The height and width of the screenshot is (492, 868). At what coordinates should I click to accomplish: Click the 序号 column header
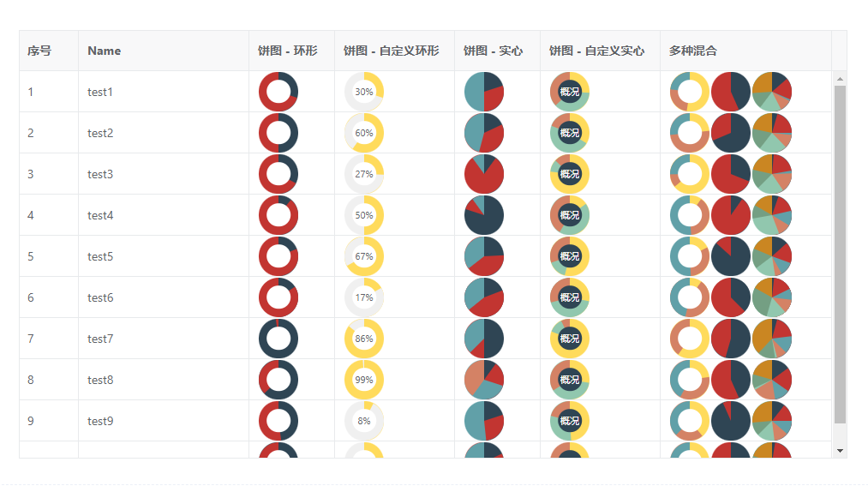tap(39, 51)
